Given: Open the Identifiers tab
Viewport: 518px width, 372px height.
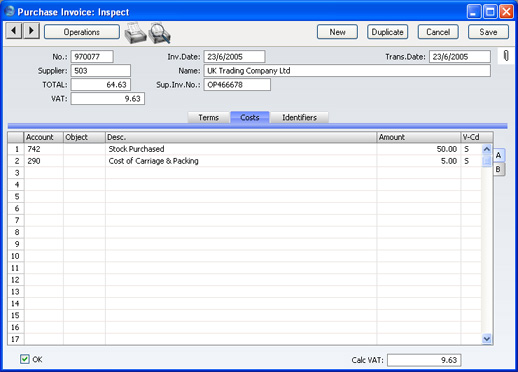Looking at the screenshot, I should pyautogui.click(x=299, y=117).
